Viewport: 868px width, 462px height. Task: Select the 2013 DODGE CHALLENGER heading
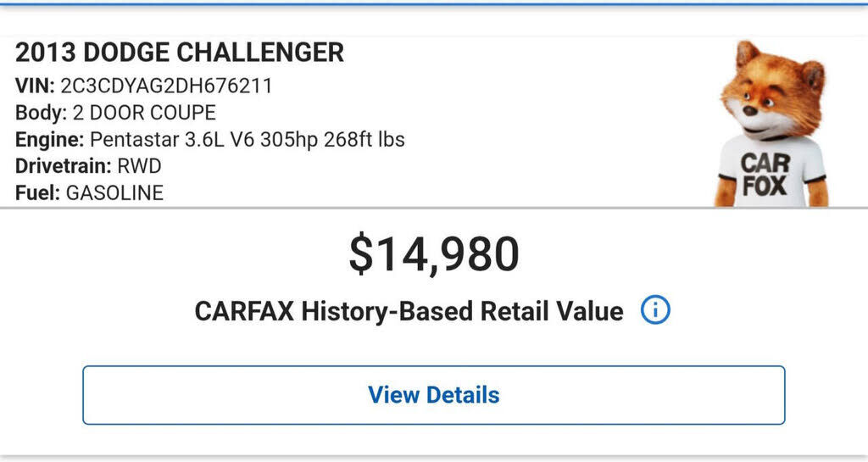pos(180,53)
